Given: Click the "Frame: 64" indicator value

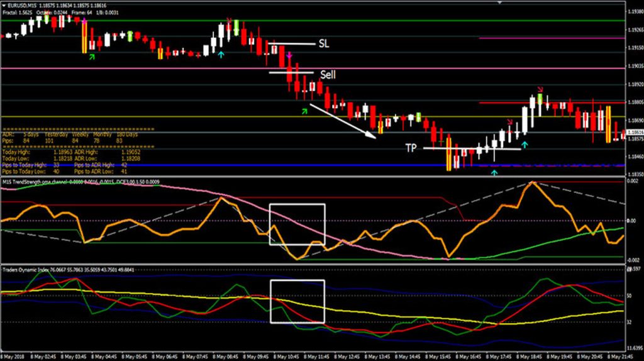Looking at the screenshot, I should click(x=82, y=13).
